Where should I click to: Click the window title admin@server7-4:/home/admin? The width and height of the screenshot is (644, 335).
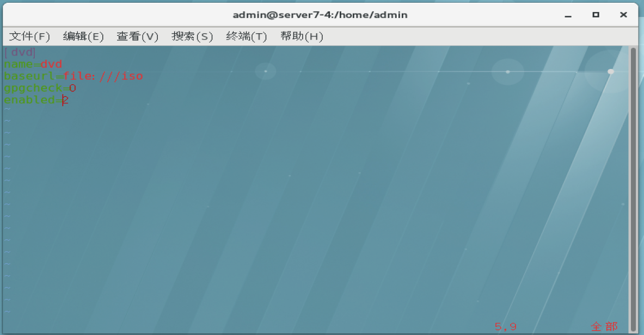(320, 15)
